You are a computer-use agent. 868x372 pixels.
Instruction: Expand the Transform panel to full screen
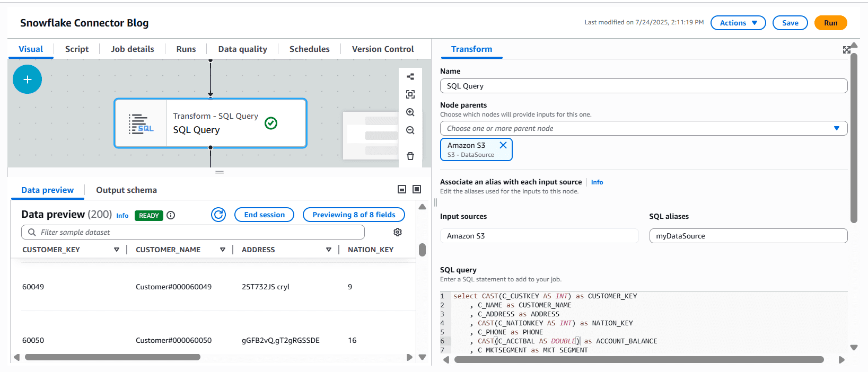[846, 50]
